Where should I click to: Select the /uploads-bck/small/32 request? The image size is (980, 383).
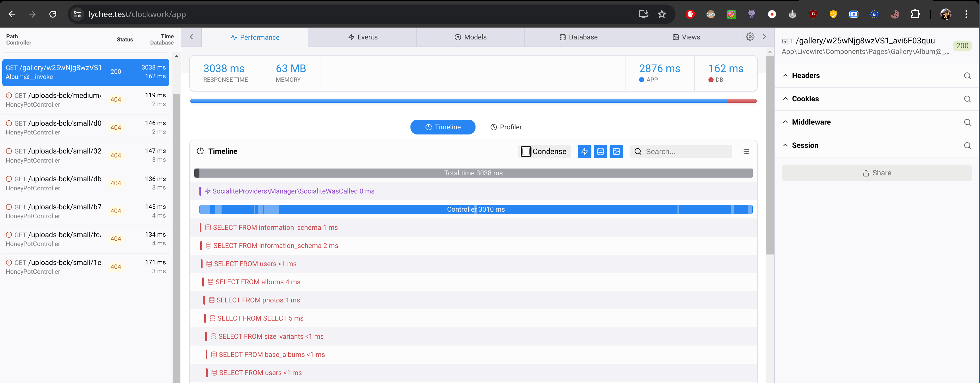[86, 156]
